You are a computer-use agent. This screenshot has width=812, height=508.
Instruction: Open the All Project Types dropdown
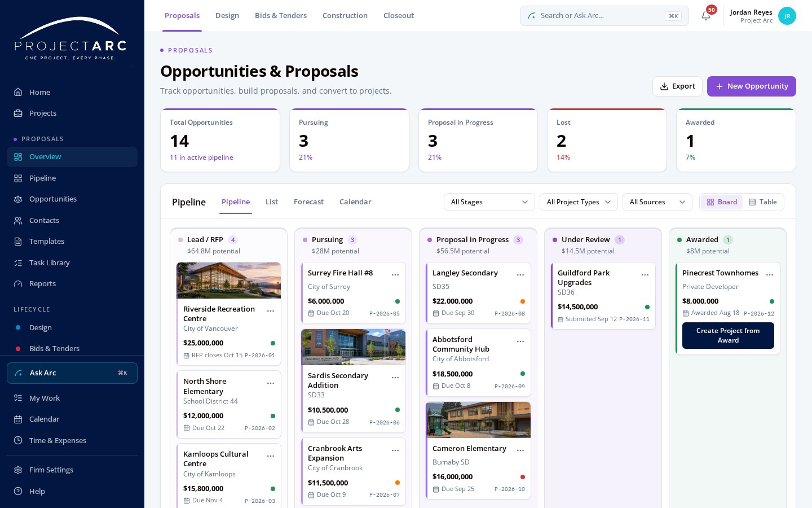pos(579,202)
